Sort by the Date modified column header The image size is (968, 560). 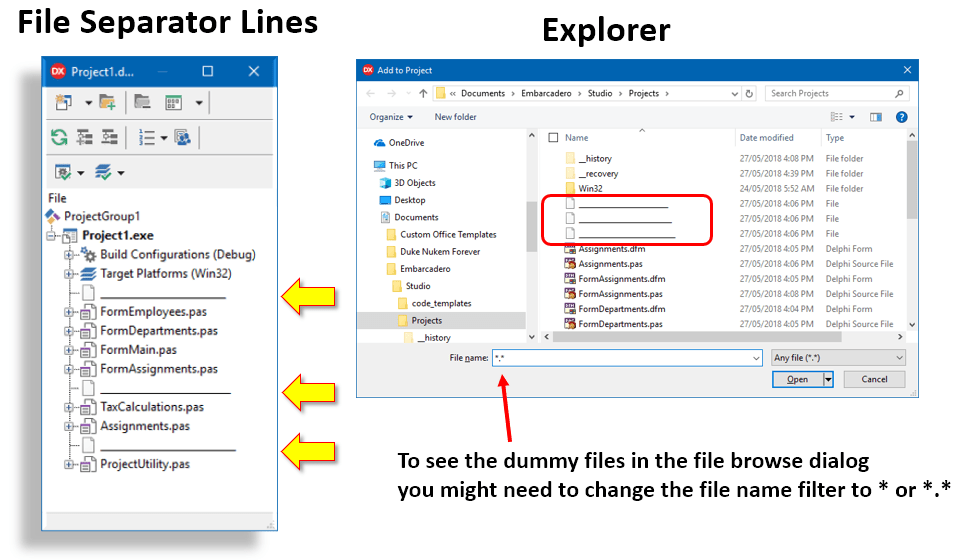[766, 138]
